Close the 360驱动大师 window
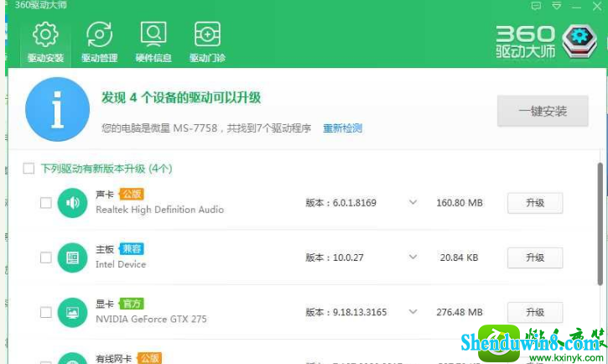 point(597,6)
